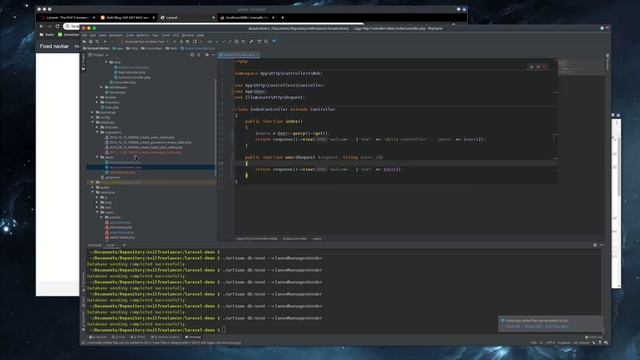Viewport: 640px width, 360px height.
Task: Open the Event Log button
Action: [x=593, y=337]
